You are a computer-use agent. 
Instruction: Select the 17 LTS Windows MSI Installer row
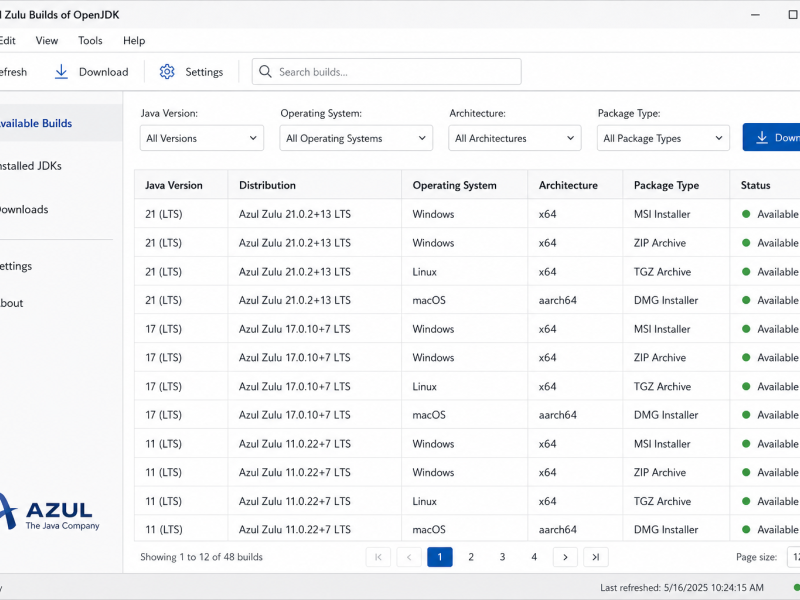point(467,329)
